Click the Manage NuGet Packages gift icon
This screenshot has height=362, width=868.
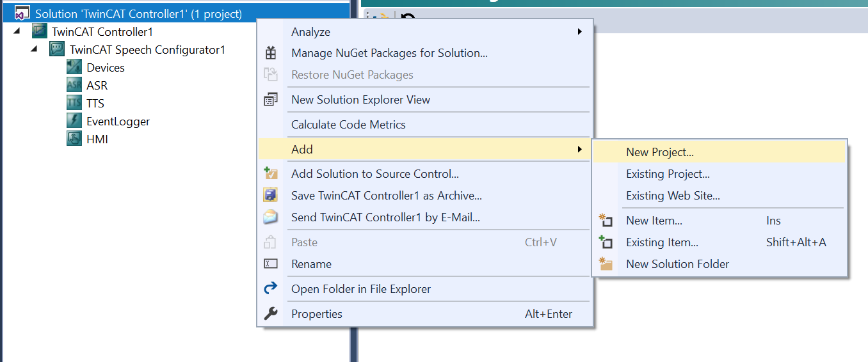[271, 53]
